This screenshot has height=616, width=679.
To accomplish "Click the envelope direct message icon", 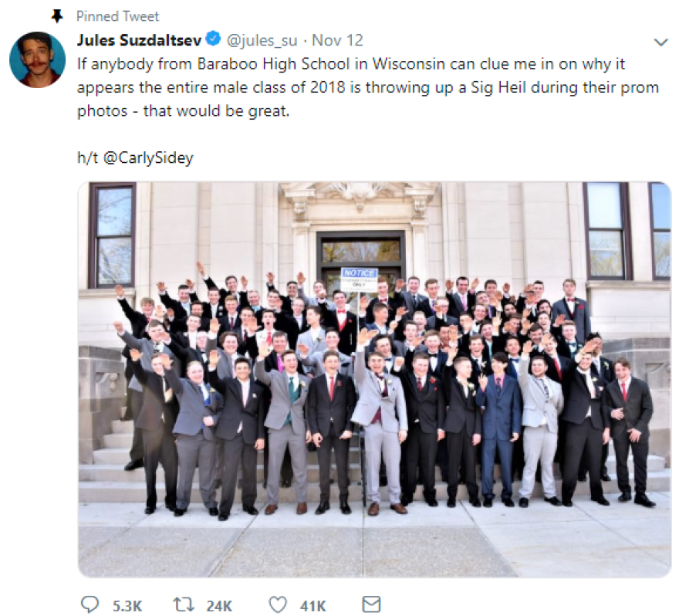I will click(x=371, y=604).
